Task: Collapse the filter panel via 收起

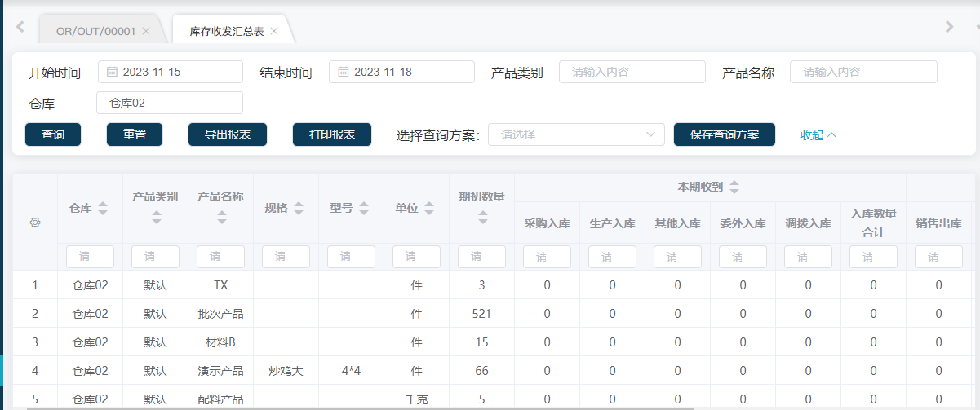Action: (x=818, y=134)
